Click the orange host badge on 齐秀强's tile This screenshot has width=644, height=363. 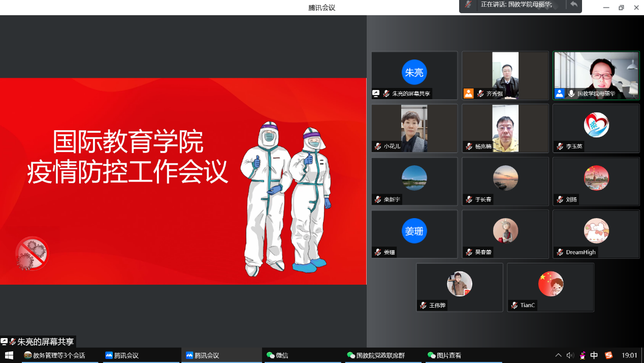pyautogui.click(x=468, y=94)
